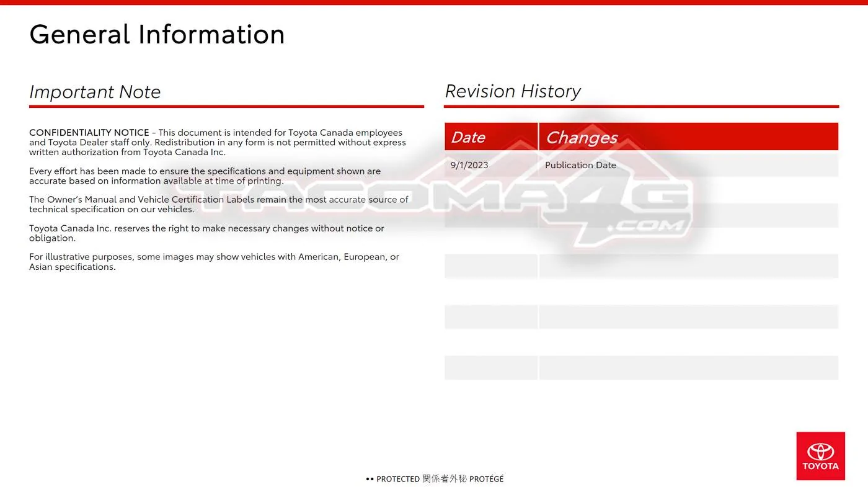Click the PROTECTED footer text
868x487 pixels.
(x=398, y=479)
